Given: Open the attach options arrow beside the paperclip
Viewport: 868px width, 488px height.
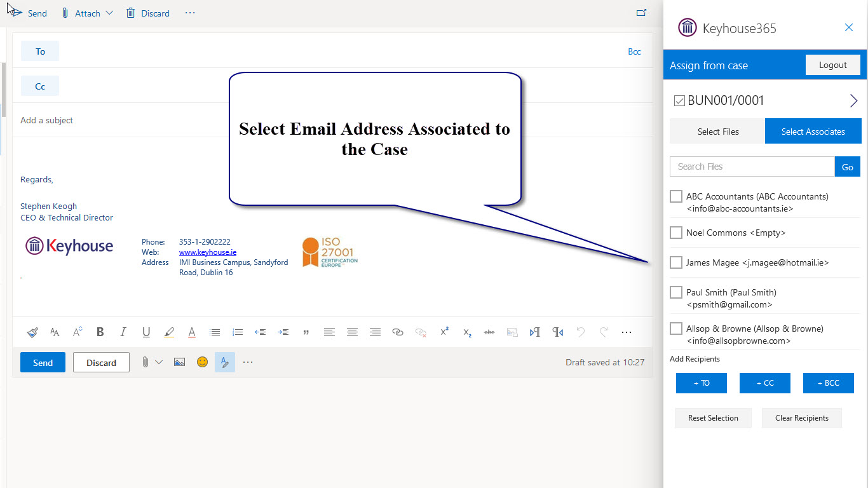Looking at the screenshot, I should pyautogui.click(x=159, y=362).
